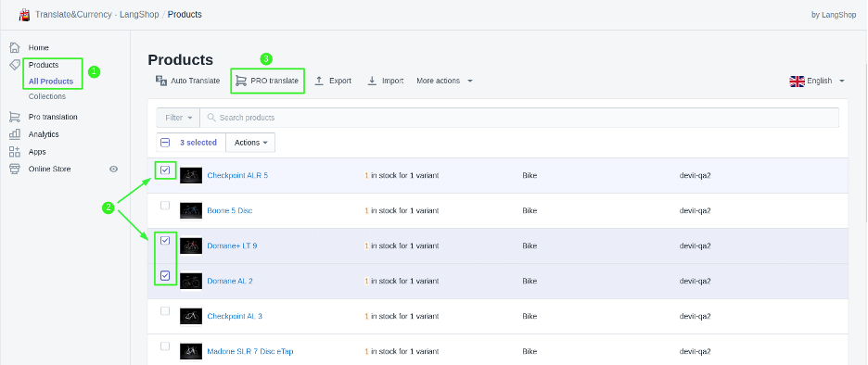
Task: Uncheck the Domane AL 2 checkbox
Action: pos(165,275)
